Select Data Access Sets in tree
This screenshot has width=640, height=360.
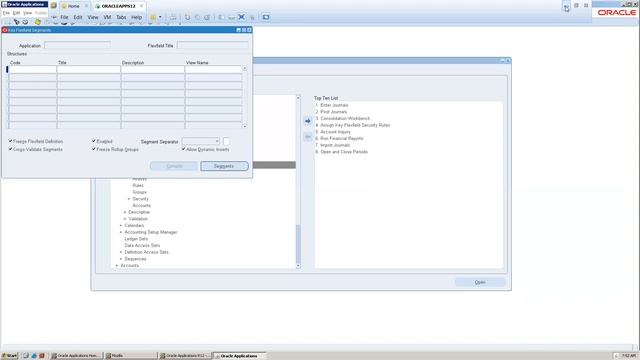tap(142, 245)
